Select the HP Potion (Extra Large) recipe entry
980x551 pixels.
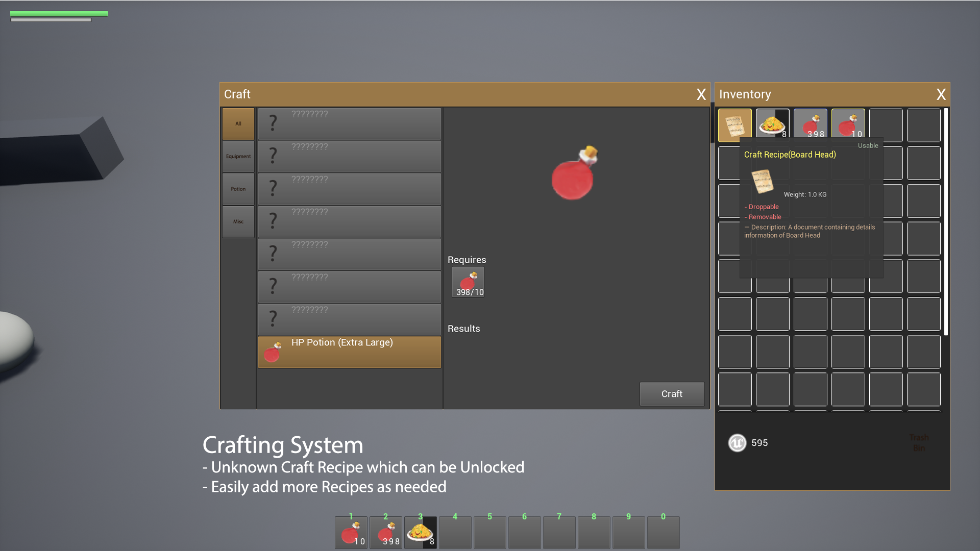[349, 352]
